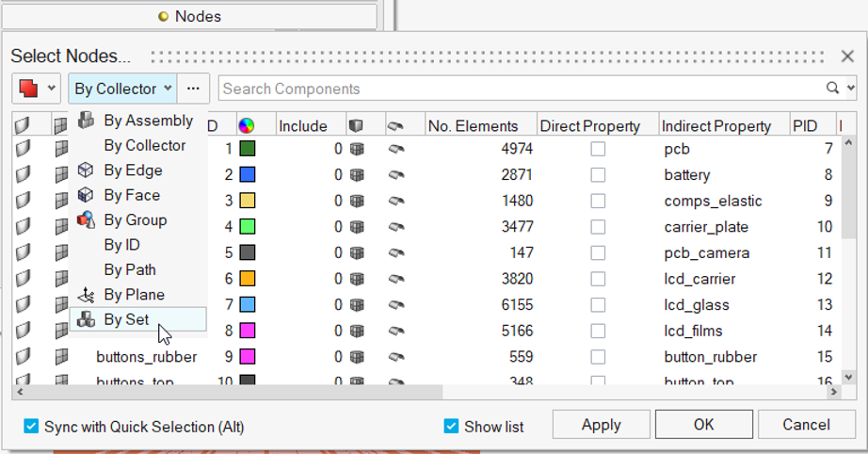Screen dimensions: 868x454
Task: Click geometry visibility icon in the pcb row
Action: 23,149
